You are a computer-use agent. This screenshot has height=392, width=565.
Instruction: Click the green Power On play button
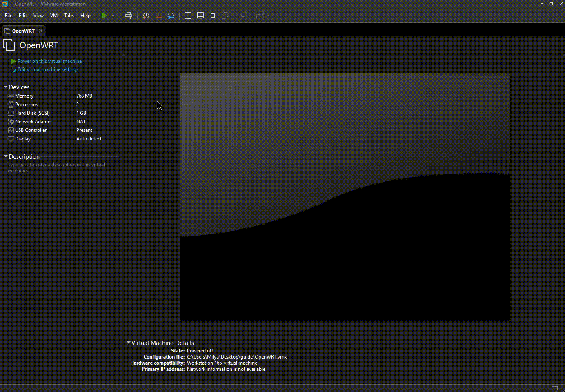tap(105, 16)
